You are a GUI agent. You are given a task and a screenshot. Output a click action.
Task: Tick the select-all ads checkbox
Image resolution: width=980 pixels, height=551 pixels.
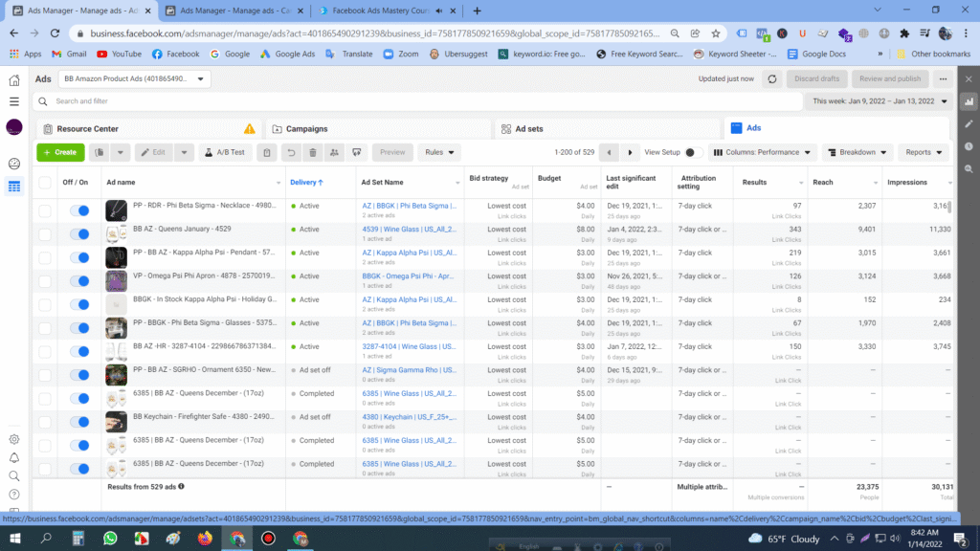click(x=45, y=183)
